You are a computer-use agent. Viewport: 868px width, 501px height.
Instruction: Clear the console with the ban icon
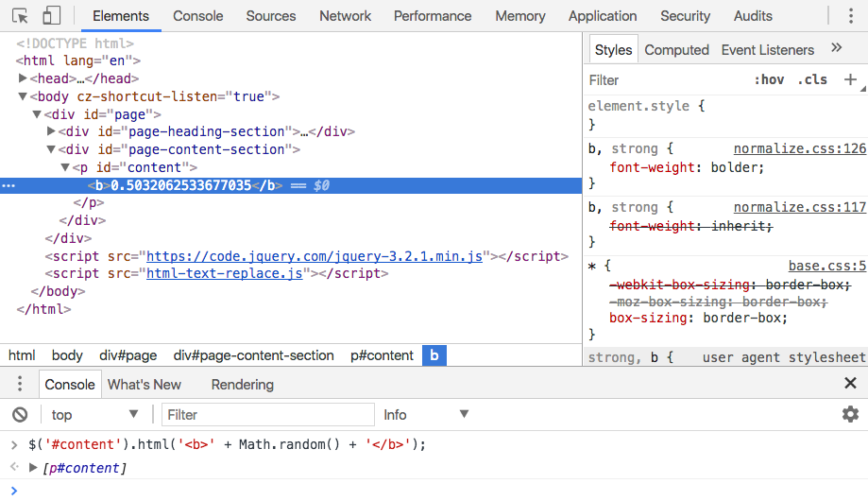coord(20,415)
